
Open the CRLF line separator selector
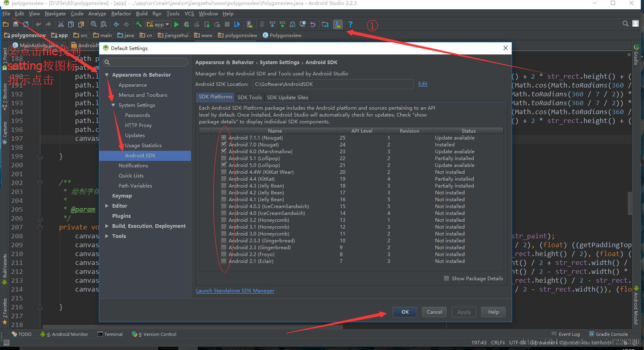tap(498, 342)
